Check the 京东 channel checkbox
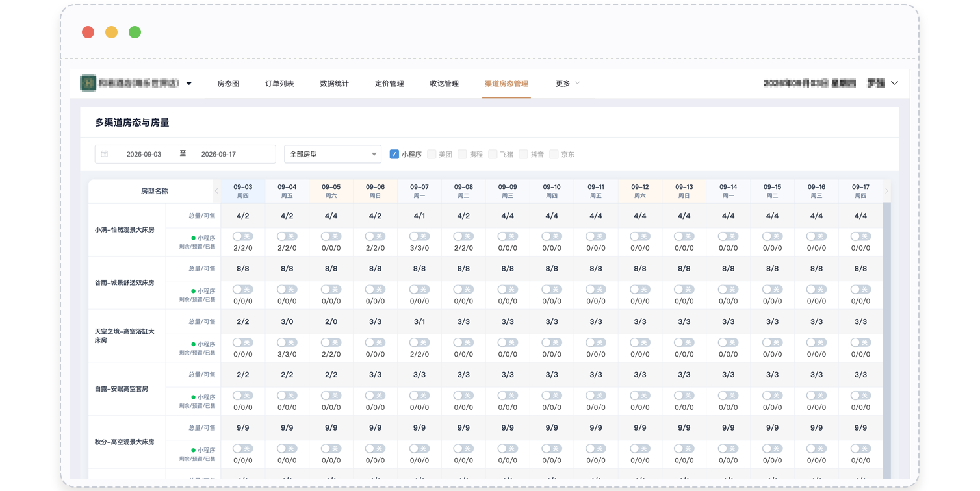 pyautogui.click(x=554, y=154)
